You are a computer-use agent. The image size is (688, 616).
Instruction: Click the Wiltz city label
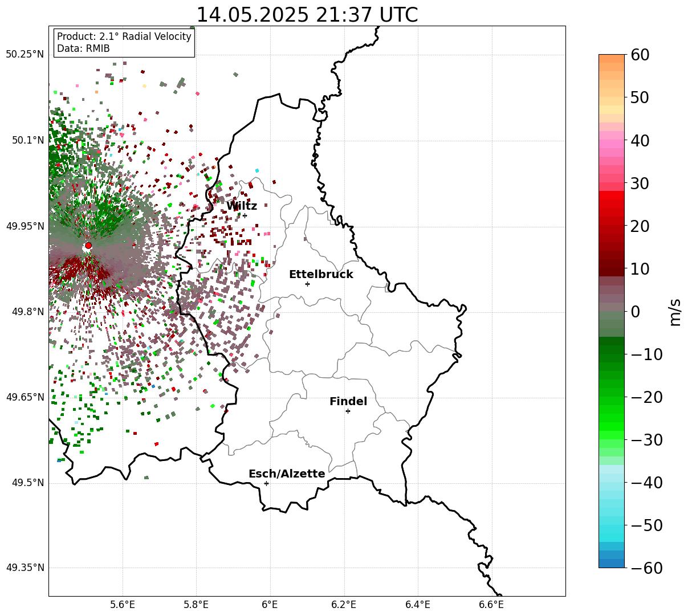[242, 206]
